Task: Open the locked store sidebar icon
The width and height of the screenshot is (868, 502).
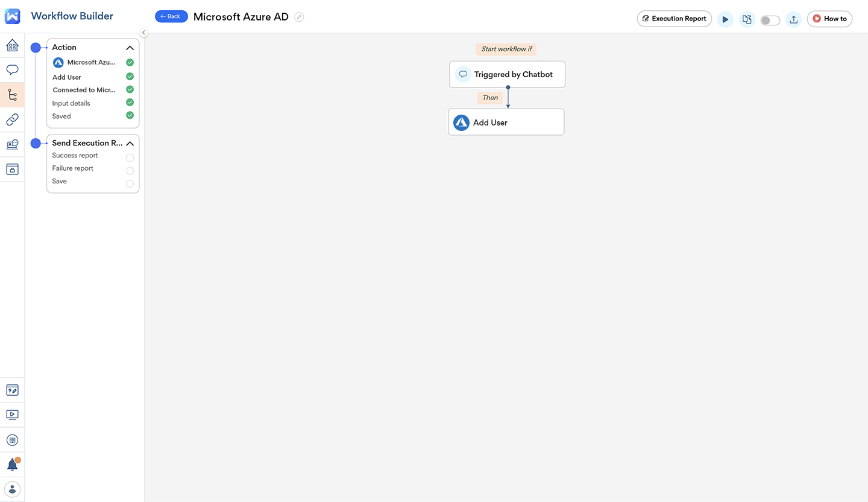Action: click(12, 169)
